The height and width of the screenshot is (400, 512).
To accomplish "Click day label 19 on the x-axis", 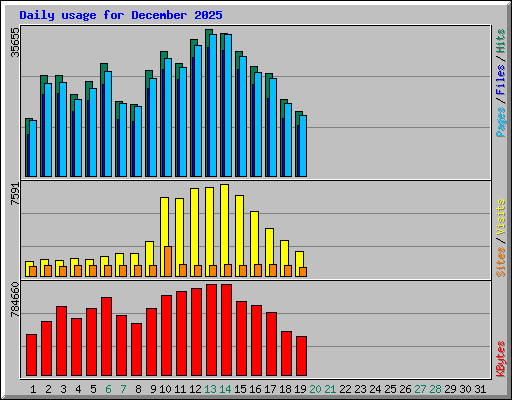I will 301,389.
